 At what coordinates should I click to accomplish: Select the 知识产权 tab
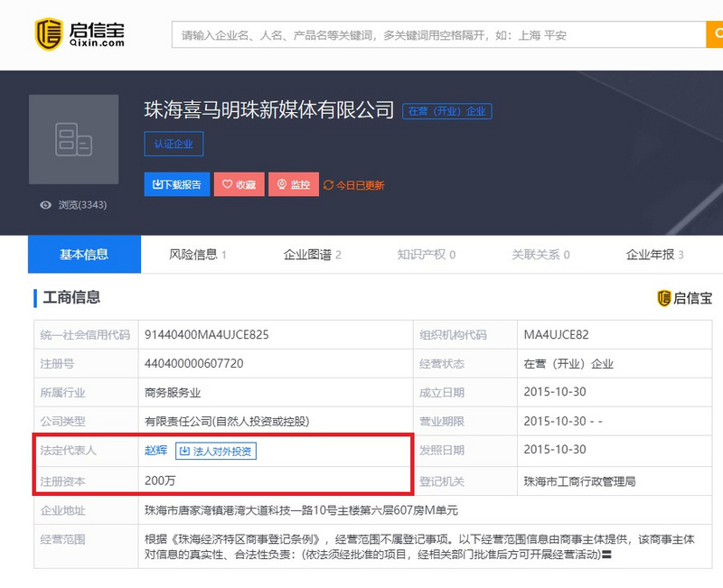427,255
